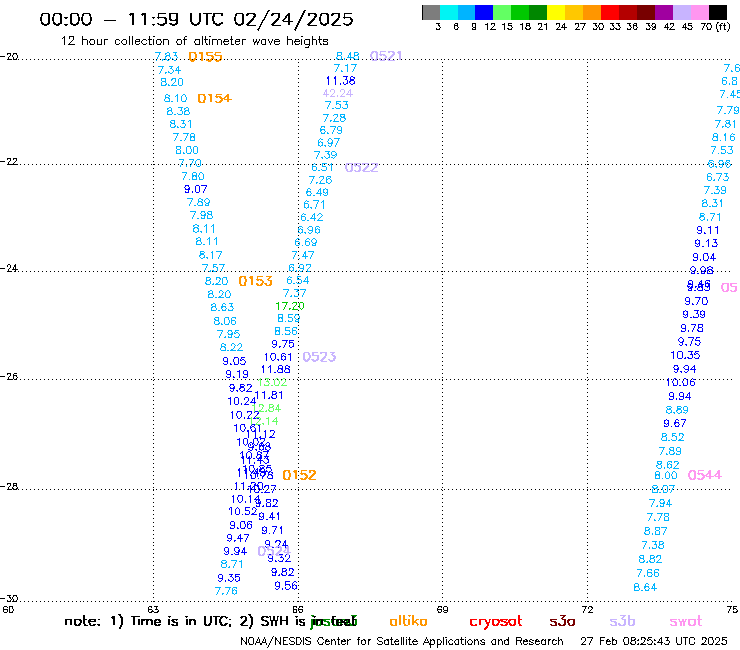Click the wave height value 8.63
This screenshot has width=740, height=650.
point(222,307)
